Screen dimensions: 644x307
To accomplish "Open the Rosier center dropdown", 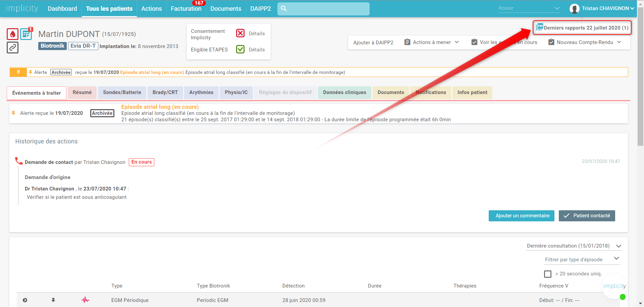I will pyautogui.click(x=529, y=8).
